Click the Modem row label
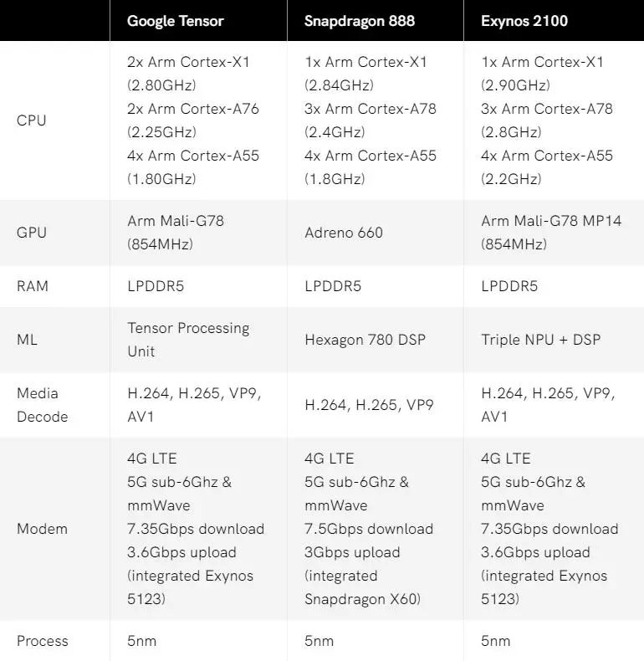 pyautogui.click(x=42, y=529)
